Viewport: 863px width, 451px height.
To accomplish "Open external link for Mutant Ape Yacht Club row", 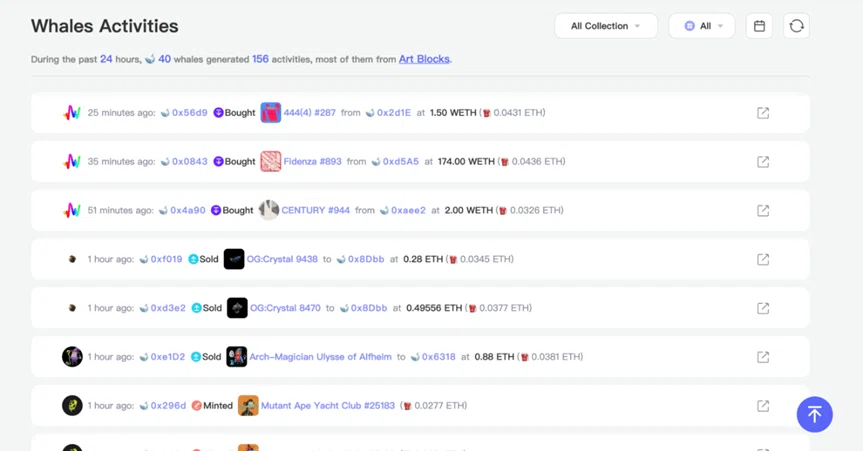I will pos(763,406).
